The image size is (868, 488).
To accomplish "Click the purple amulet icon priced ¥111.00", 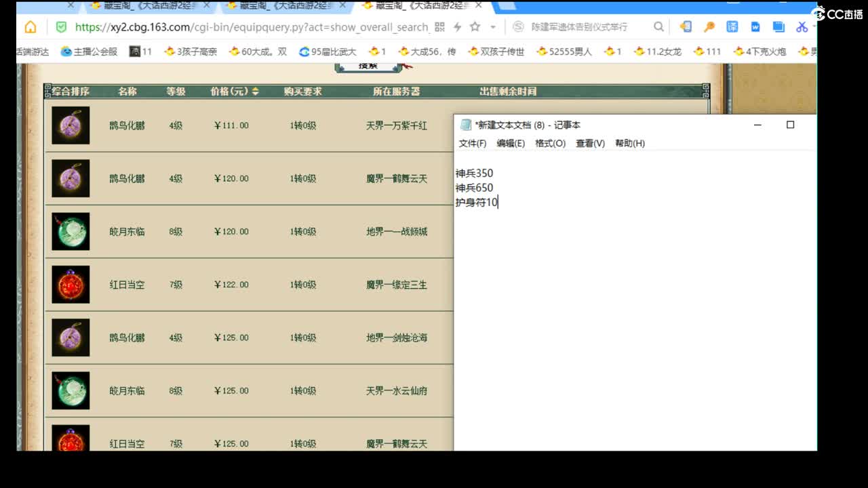I will click(x=71, y=125).
